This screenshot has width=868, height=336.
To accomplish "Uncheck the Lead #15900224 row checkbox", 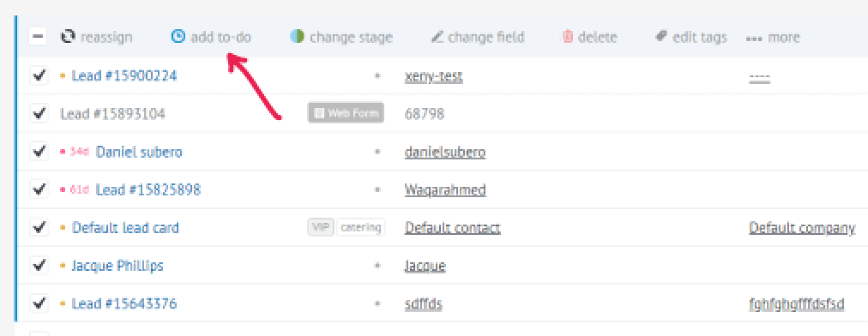I will (39, 75).
